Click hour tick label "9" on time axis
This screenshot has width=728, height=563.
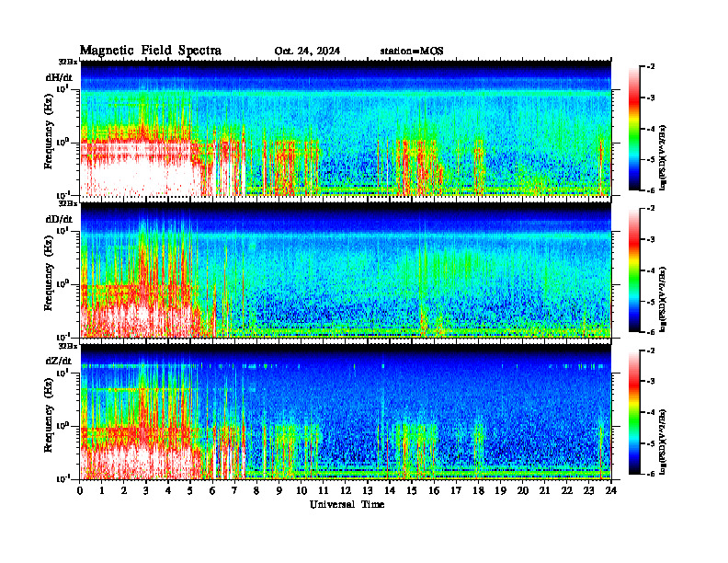click(x=279, y=490)
